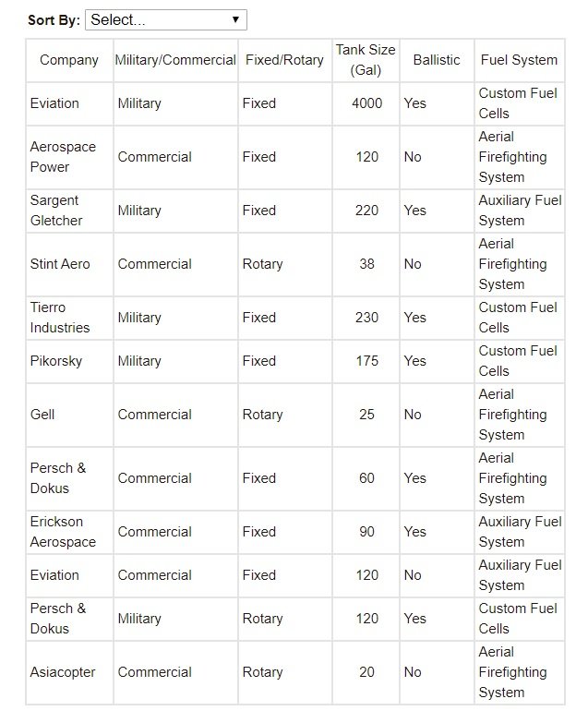Select the Aerospace Power company cell
The width and height of the screenshot is (588, 723).
pos(63,157)
